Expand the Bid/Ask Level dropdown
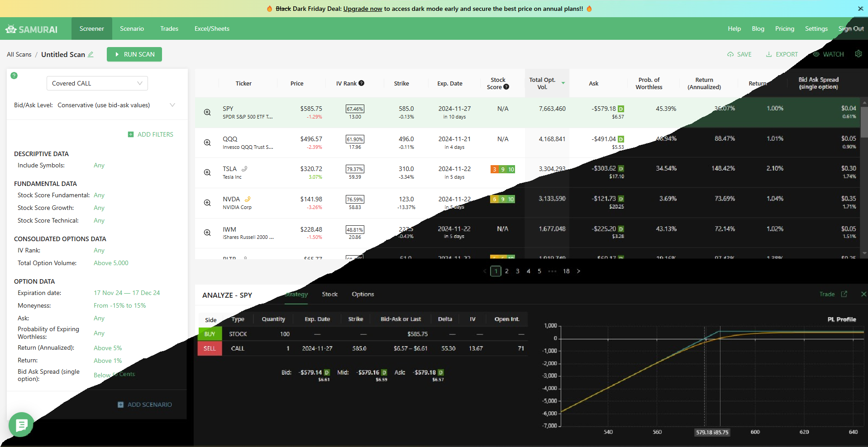Screen dimensions: 868x447 point(172,105)
